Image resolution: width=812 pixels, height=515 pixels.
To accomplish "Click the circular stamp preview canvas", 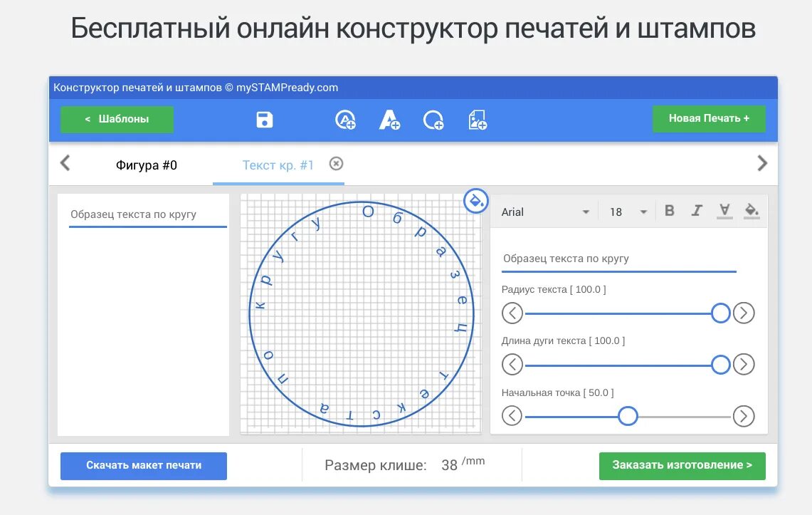I will tap(361, 314).
